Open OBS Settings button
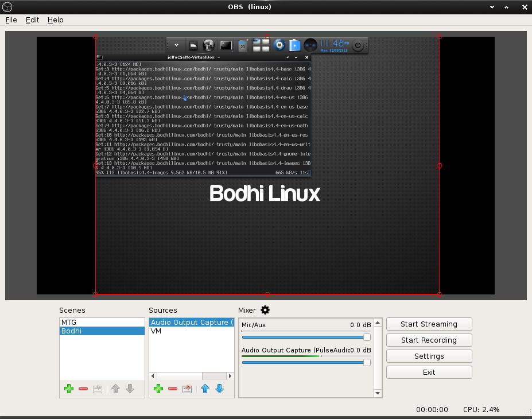This screenshot has width=532, height=419. (429, 356)
